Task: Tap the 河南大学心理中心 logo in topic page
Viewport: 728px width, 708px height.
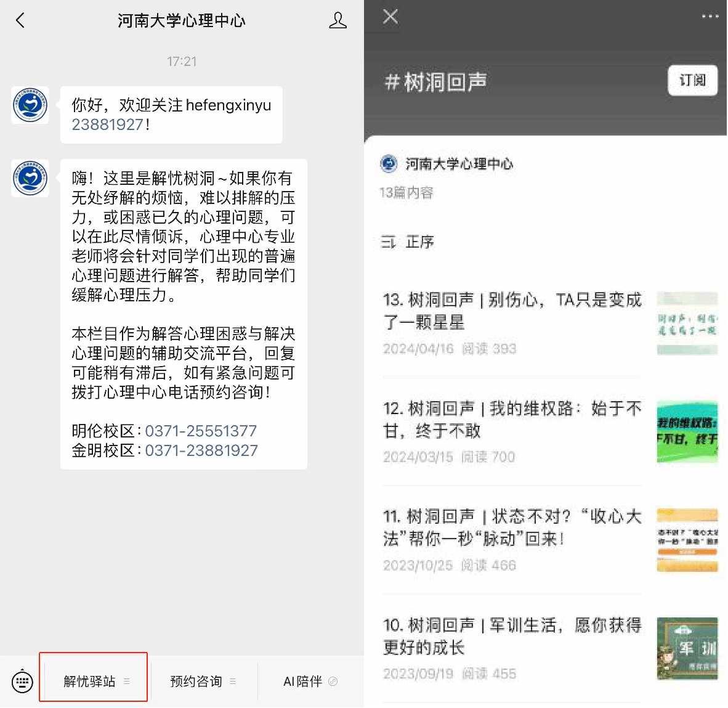Action: click(x=389, y=164)
